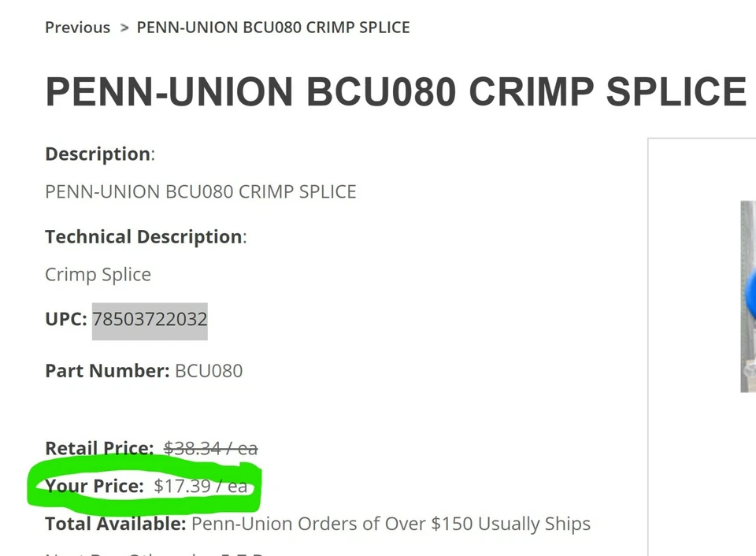Click the PENN-UNION BCU080 CRIMP SPLICE page heading
Image resolution: width=756 pixels, height=556 pixels.
pyautogui.click(x=395, y=92)
